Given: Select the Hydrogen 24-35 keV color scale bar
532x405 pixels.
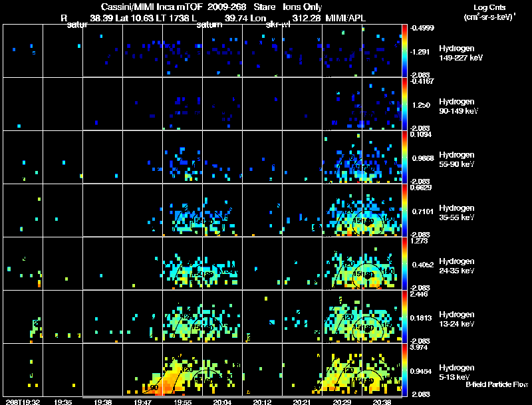Looking at the screenshot, I should 404,263.
